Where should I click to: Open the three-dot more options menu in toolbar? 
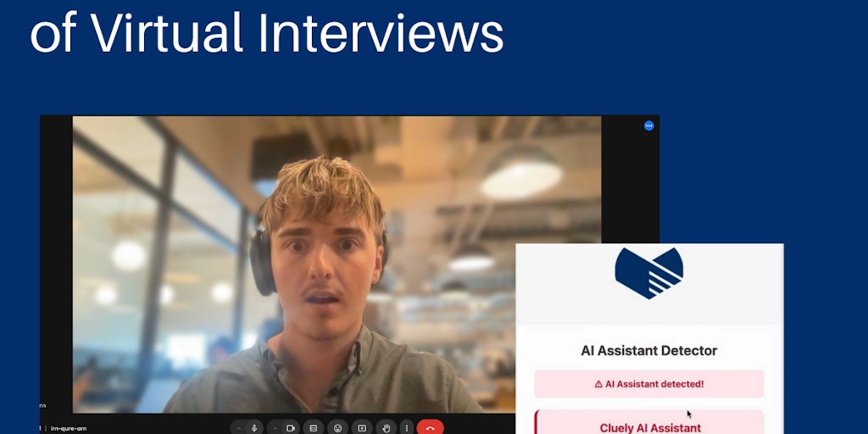(407, 428)
